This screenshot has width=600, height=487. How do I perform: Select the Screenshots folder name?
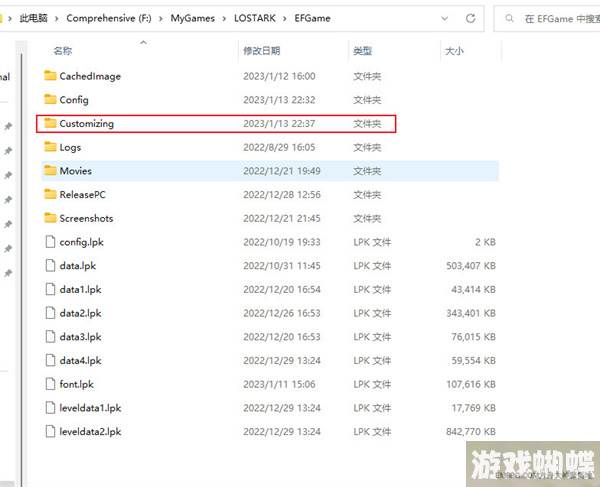86,218
